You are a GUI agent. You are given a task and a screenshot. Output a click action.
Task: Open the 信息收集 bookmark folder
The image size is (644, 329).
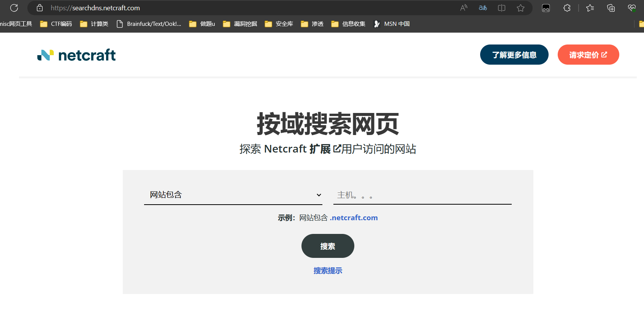coord(348,24)
